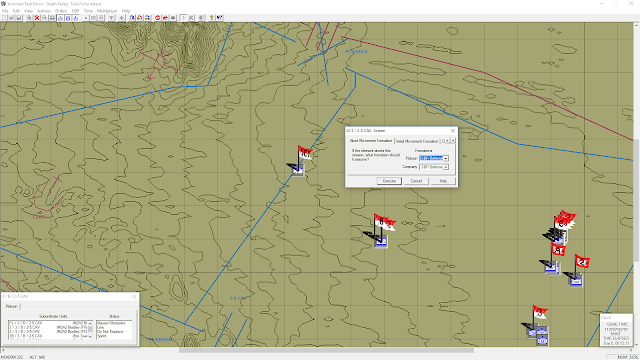The width and height of the screenshot is (640, 360).
Task: Click the New file toolbar icon
Action: click(4, 18)
